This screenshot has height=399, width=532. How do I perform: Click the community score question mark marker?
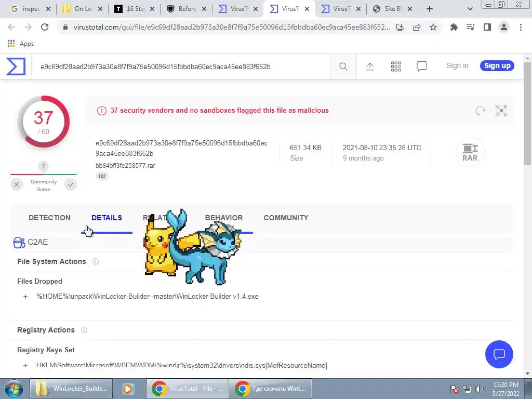click(43, 166)
